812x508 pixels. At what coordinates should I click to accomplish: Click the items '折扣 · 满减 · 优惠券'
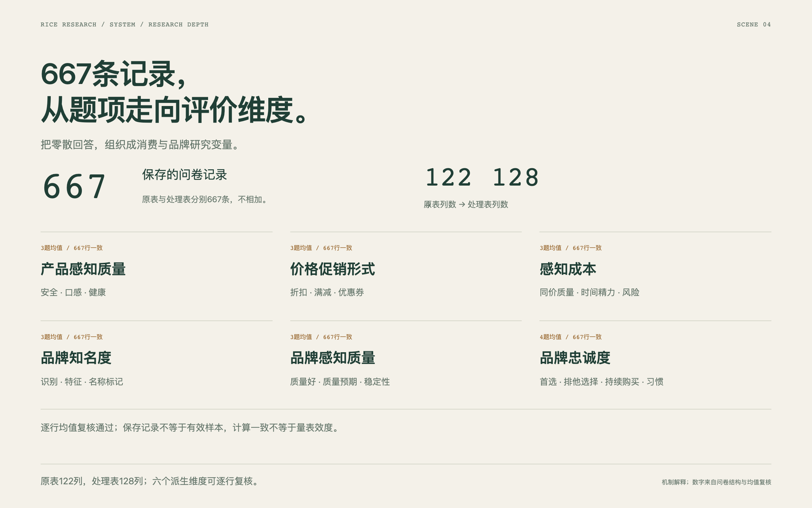(x=327, y=292)
